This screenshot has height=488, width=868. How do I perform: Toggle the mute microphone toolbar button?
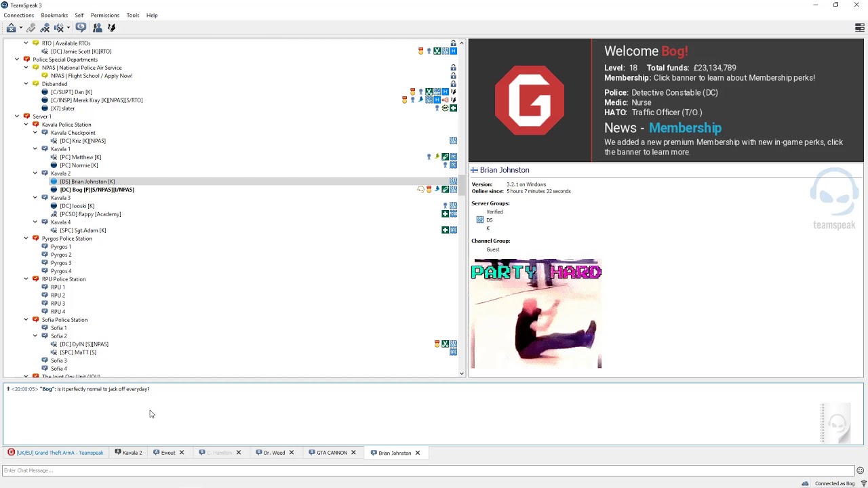point(45,28)
